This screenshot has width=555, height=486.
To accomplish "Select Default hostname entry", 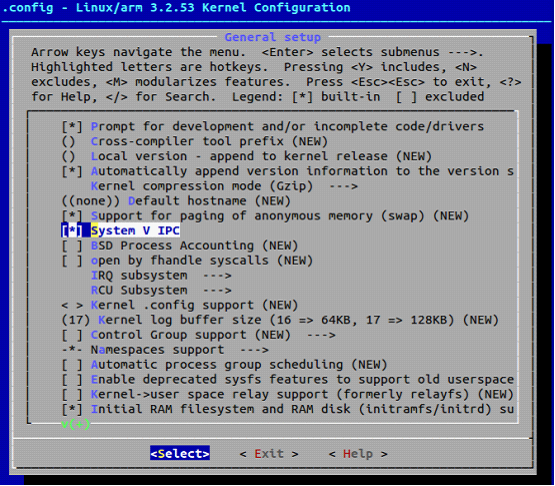I will tap(176, 201).
